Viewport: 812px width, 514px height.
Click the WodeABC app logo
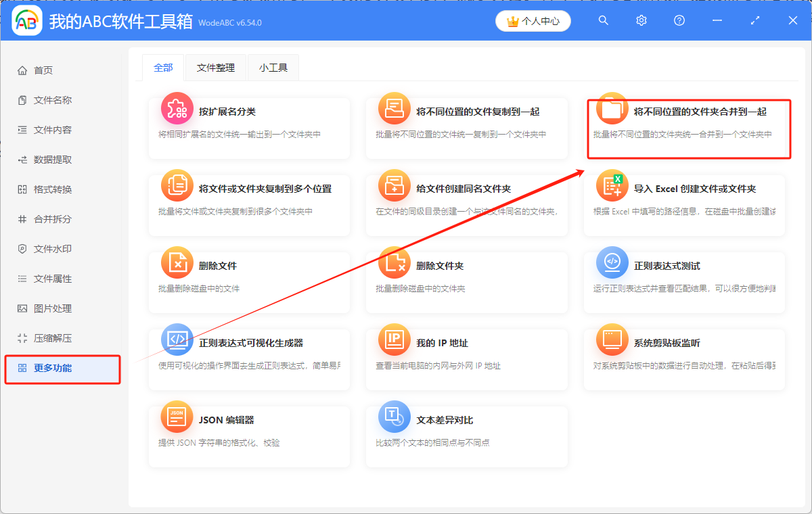(26, 20)
